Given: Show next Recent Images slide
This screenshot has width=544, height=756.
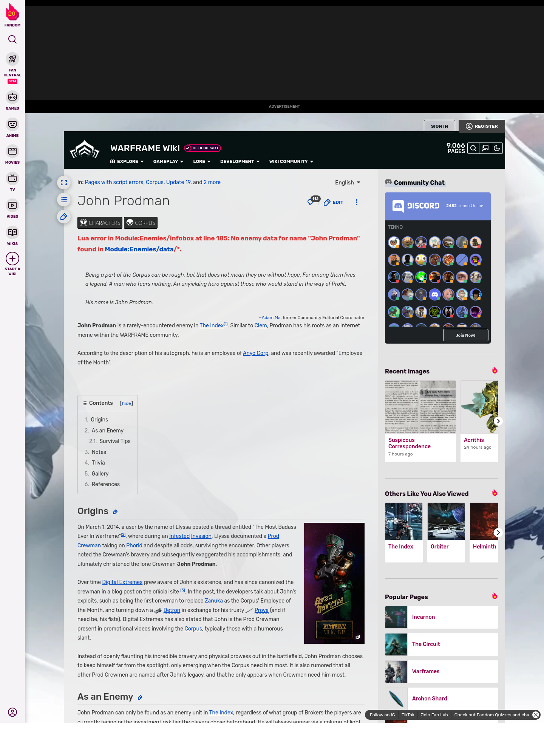Looking at the screenshot, I should click(x=498, y=421).
